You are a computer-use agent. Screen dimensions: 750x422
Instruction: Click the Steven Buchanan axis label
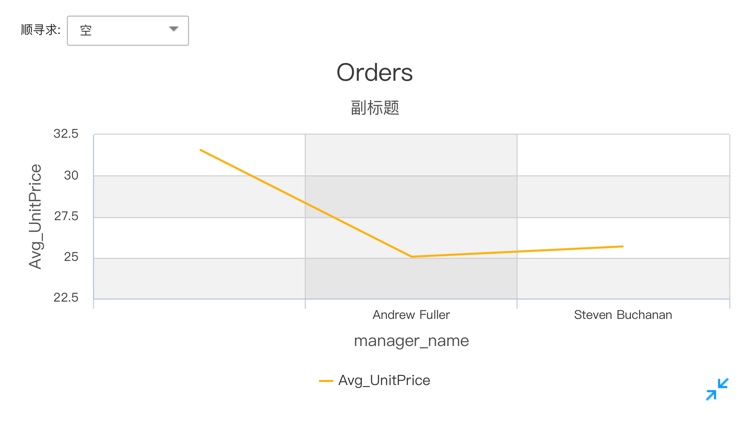click(623, 315)
